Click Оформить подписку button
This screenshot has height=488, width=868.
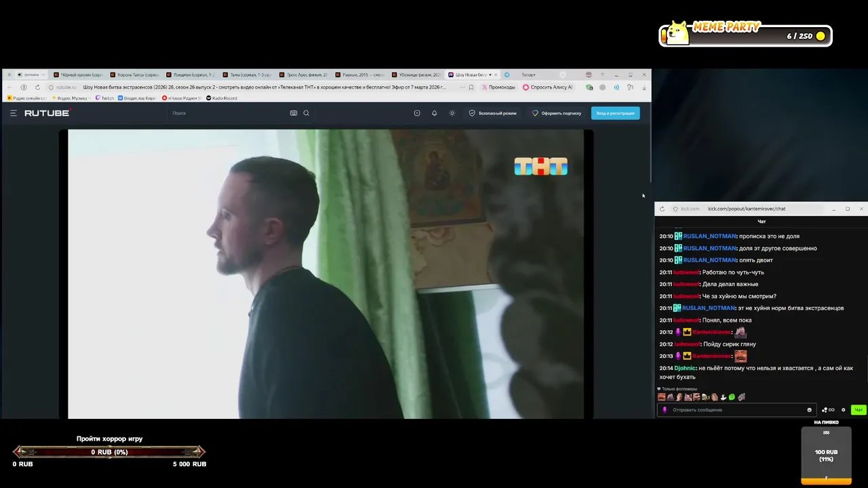[557, 113]
